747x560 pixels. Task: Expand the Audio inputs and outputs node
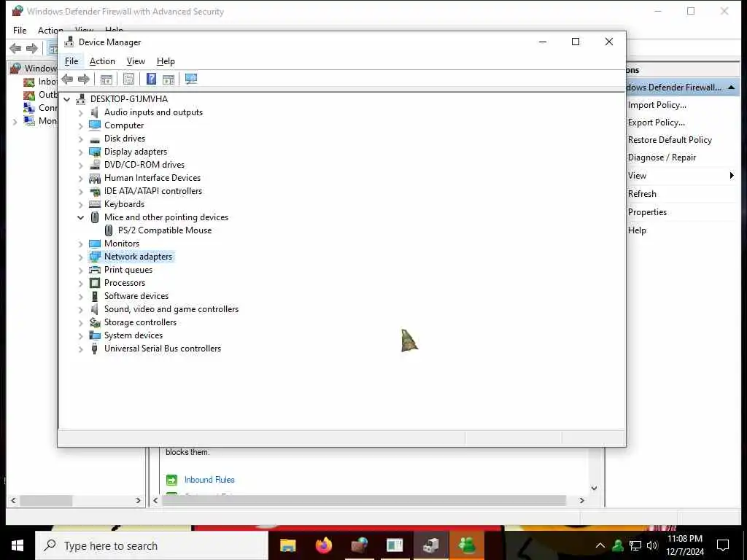coord(80,113)
